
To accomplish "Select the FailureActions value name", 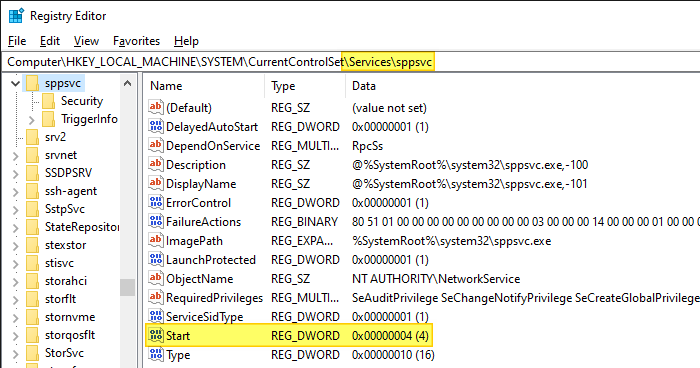I will (x=203, y=222).
